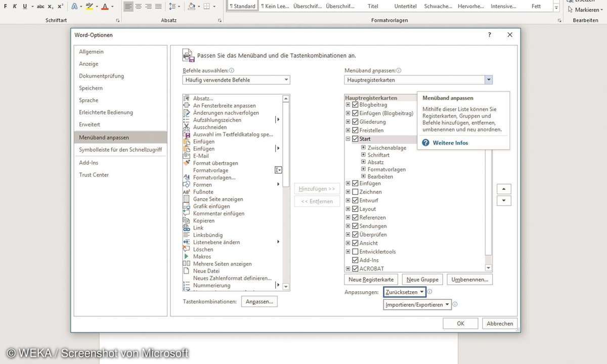Image resolution: width=607 pixels, height=364 pixels.
Task: Toggle bold (F) in the Word ribbon
Action: (x=6, y=7)
